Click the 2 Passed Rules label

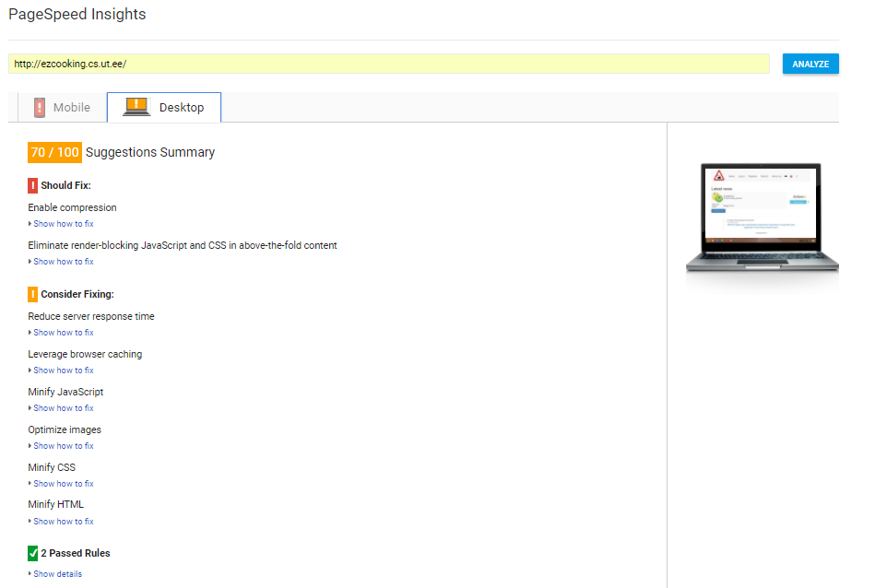[76, 553]
